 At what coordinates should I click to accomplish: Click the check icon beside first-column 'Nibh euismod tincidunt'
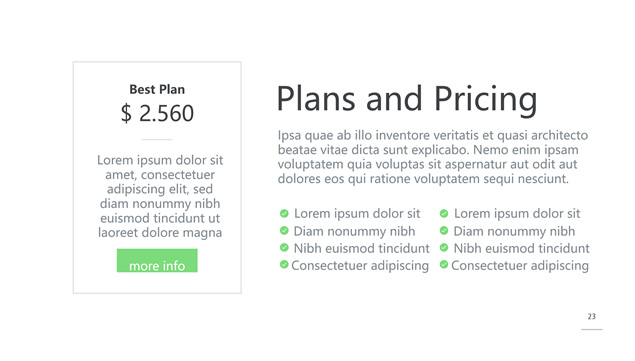(x=284, y=247)
